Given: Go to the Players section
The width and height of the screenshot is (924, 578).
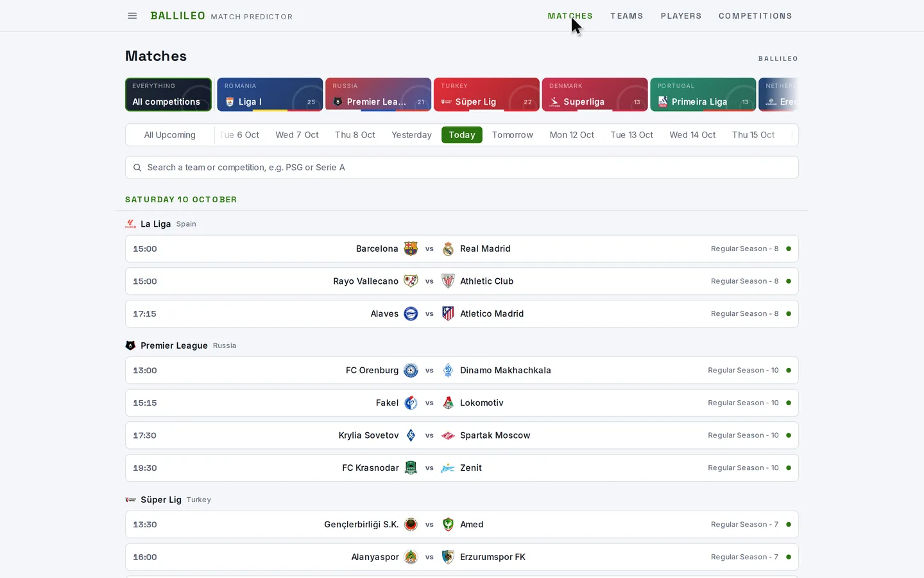Looking at the screenshot, I should (681, 16).
